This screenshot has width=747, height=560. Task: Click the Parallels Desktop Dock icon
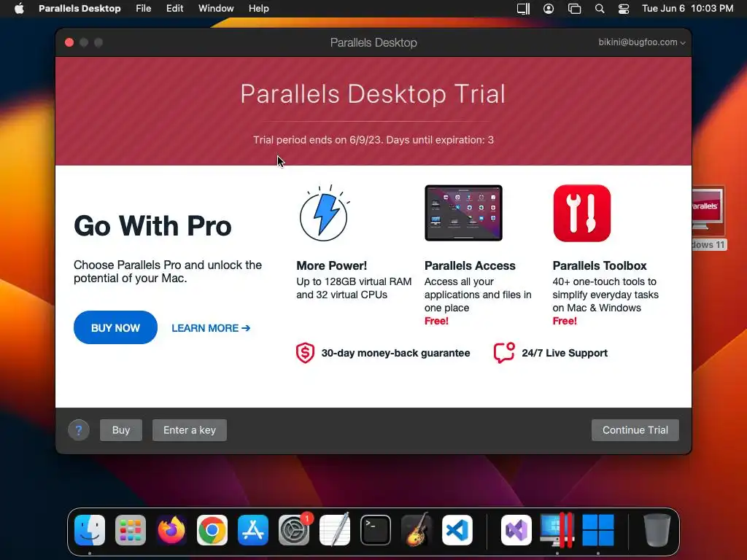(557, 530)
